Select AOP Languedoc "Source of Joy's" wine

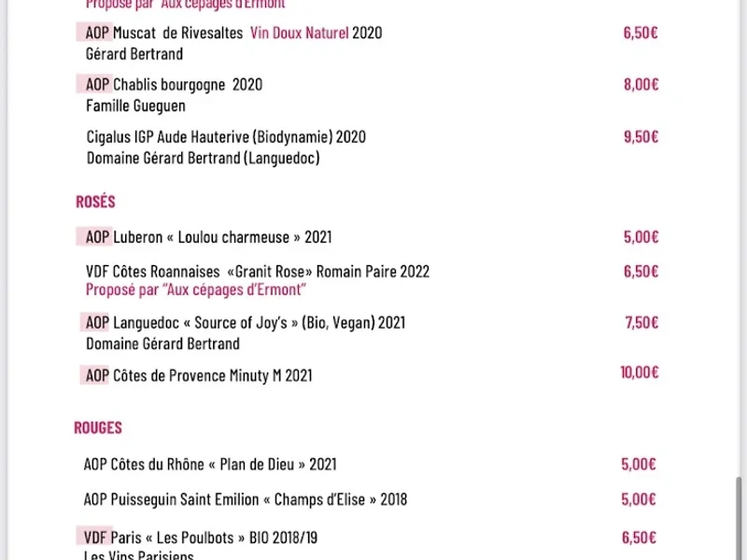[246, 323]
